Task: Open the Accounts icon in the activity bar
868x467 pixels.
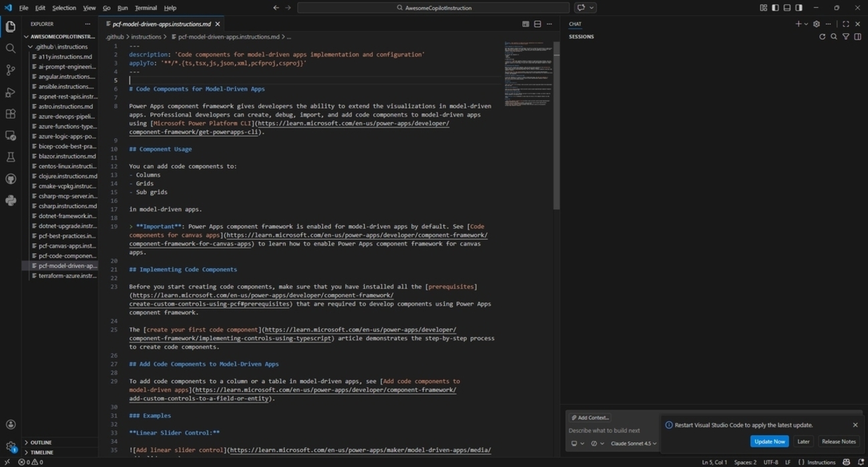Action: coord(11,424)
